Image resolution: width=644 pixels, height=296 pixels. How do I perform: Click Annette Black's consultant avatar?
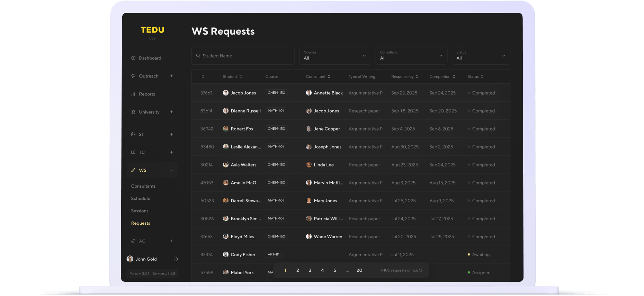click(x=309, y=93)
